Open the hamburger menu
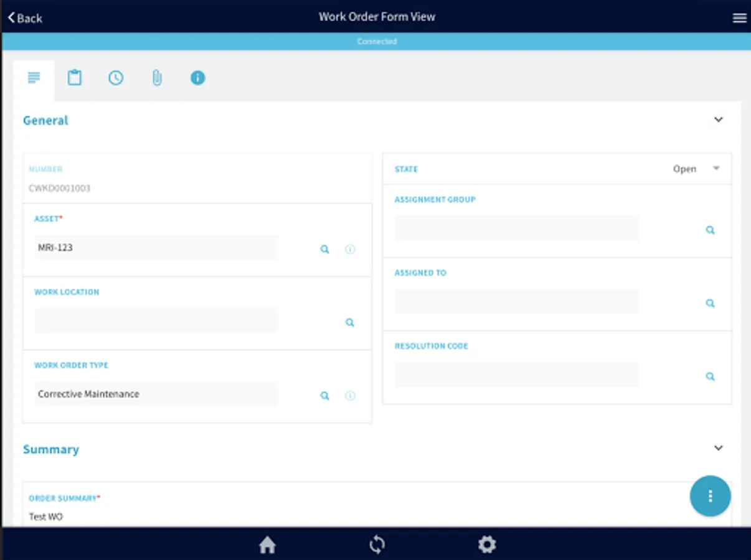 (x=739, y=18)
